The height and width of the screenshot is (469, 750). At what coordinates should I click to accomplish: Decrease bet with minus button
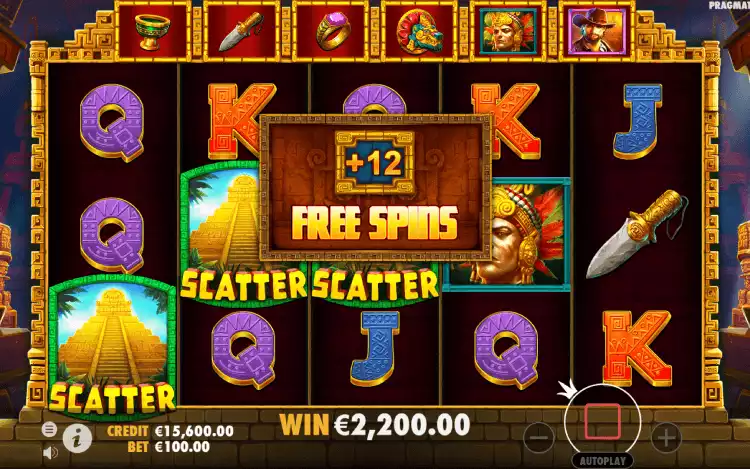[x=539, y=437]
